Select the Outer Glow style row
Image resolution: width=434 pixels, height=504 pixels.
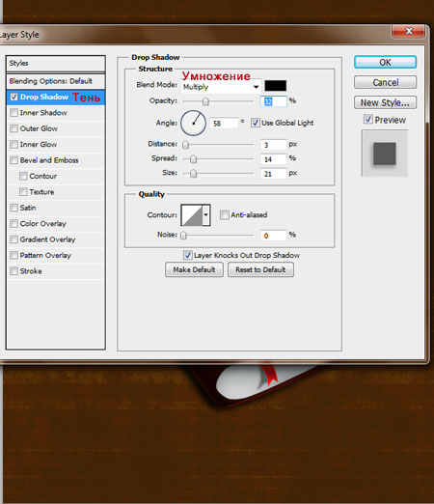tap(56, 128)
